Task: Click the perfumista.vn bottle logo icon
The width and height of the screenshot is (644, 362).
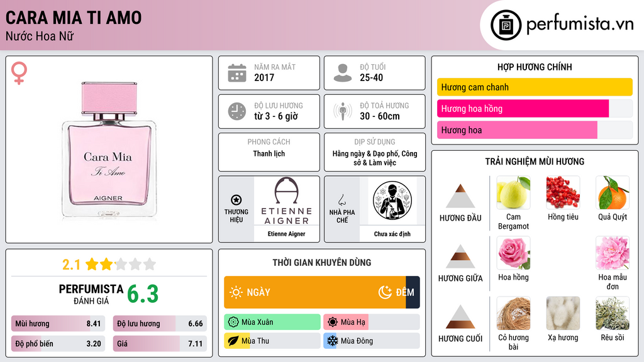Action: (506, 25)
